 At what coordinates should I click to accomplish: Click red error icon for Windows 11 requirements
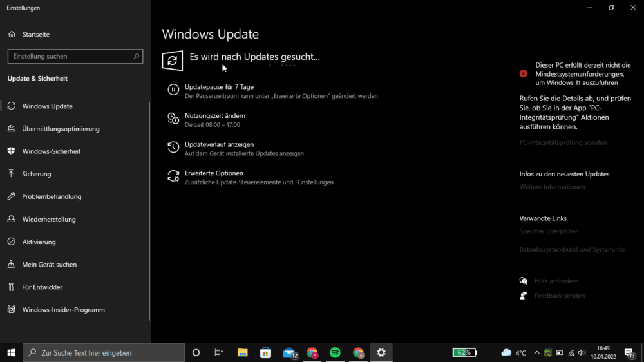(523, 73)
